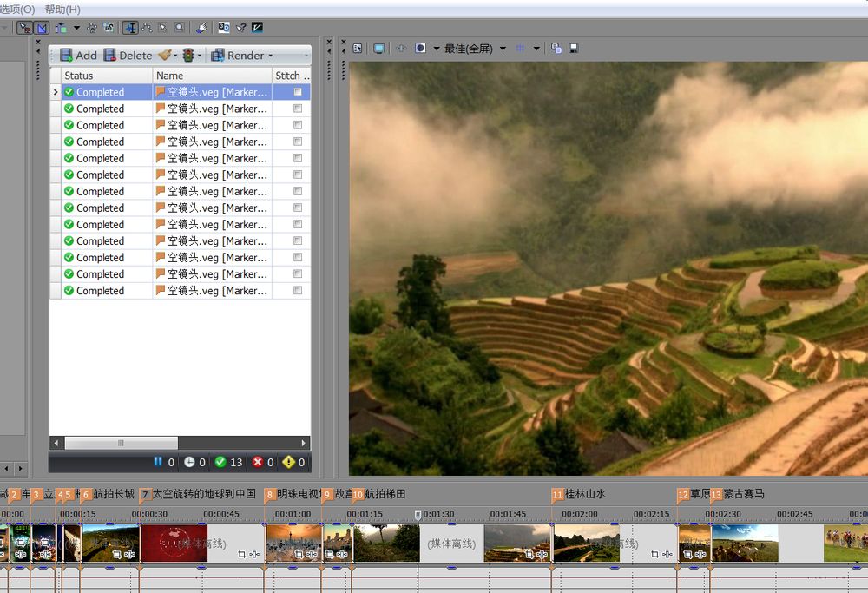868x593 pixels.
Task: Click the save snapshot floppy disk icon
Action: pyautogui.click(x=574, y=49)
